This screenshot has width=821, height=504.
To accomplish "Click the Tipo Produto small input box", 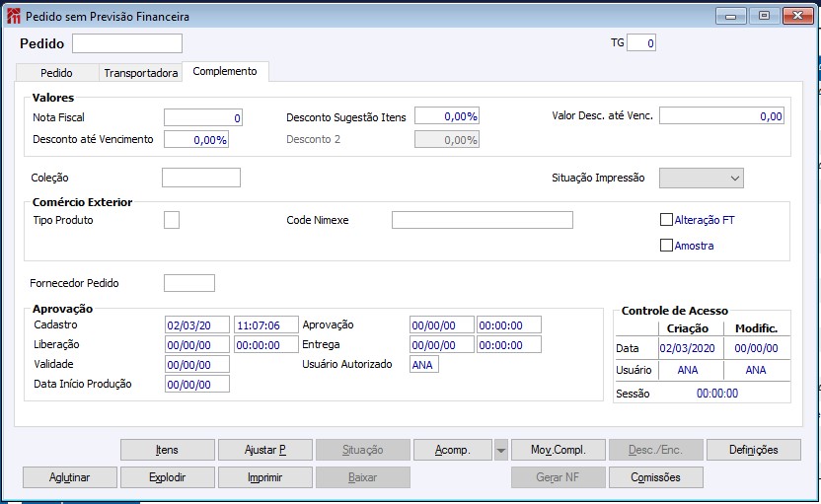I will tap(172, 220).
